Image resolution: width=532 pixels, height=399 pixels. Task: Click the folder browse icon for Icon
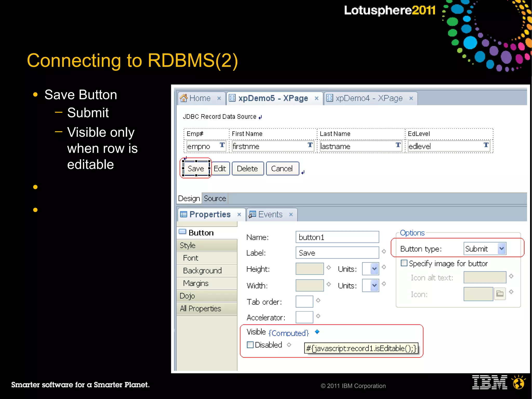click(x=500, y=294)
